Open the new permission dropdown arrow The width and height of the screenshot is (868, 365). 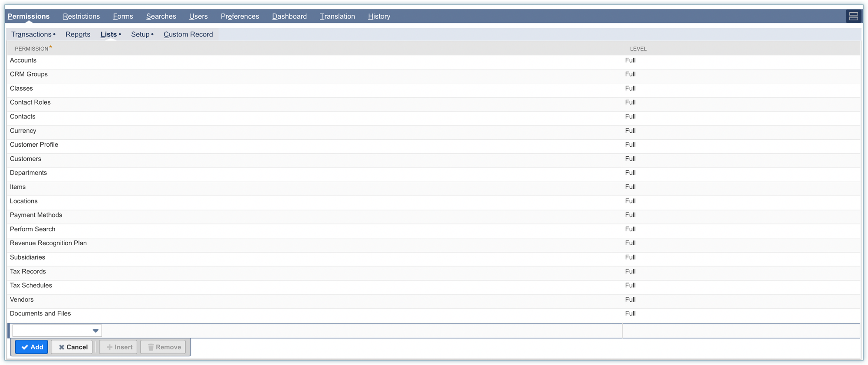coord(95,331)
